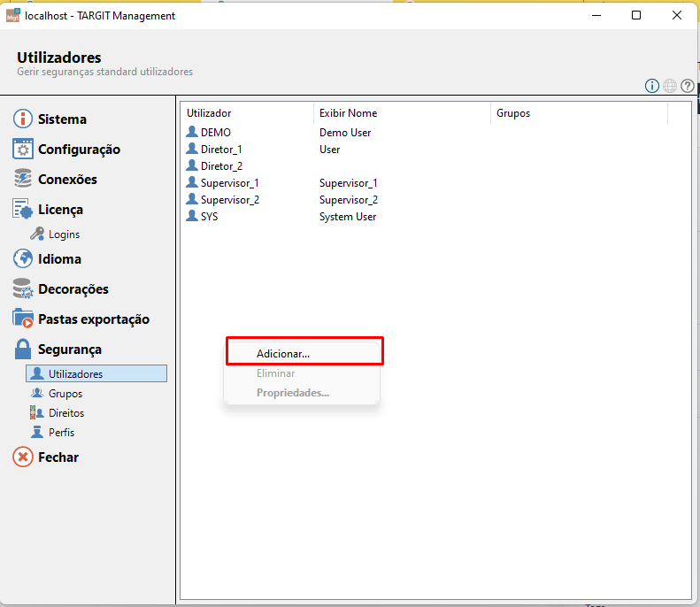The width and height of the screenshot is (700, 607).
Task: Click the Conexões database icon
Action: point(22,179)
